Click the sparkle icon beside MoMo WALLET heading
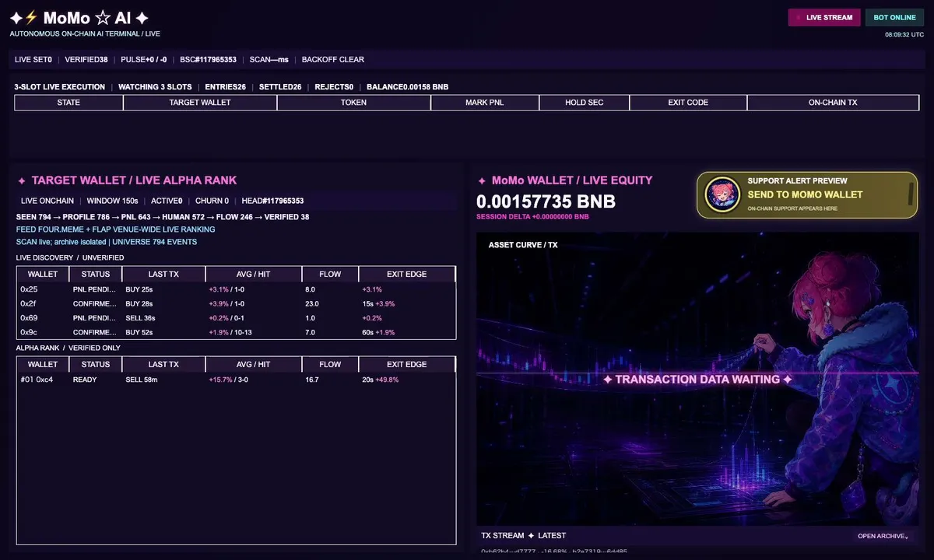 [x=482, y=180]
